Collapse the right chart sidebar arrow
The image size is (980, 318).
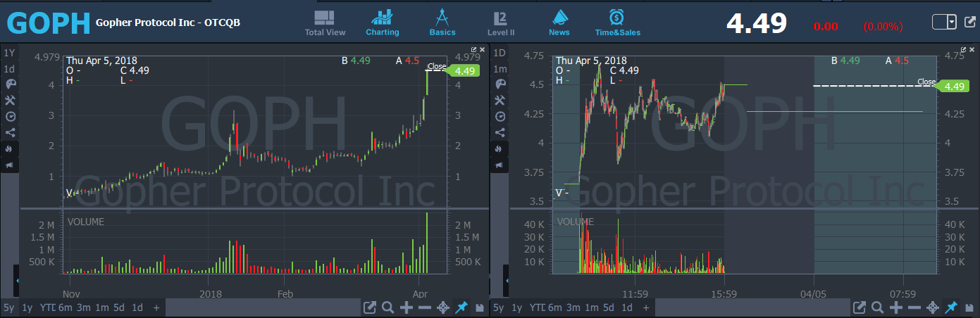pyautogui.click(x=507, y=281)
